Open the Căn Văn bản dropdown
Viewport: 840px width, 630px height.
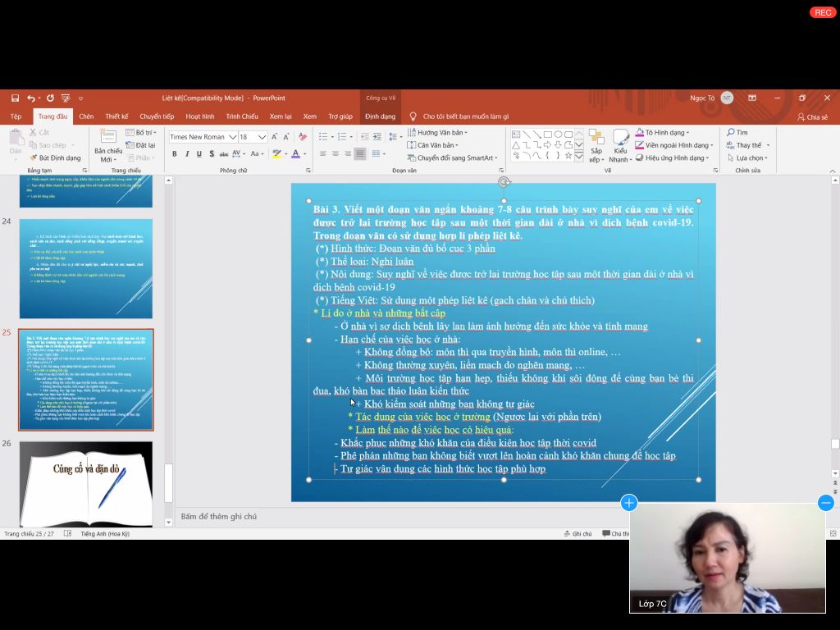[x=433, y=145]
